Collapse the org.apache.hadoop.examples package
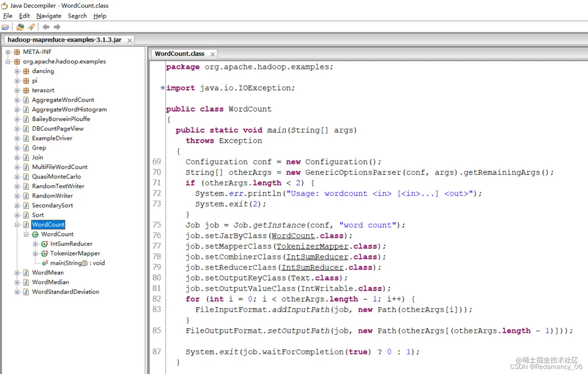The image size is (588, 374). click(x=8, y=61)
